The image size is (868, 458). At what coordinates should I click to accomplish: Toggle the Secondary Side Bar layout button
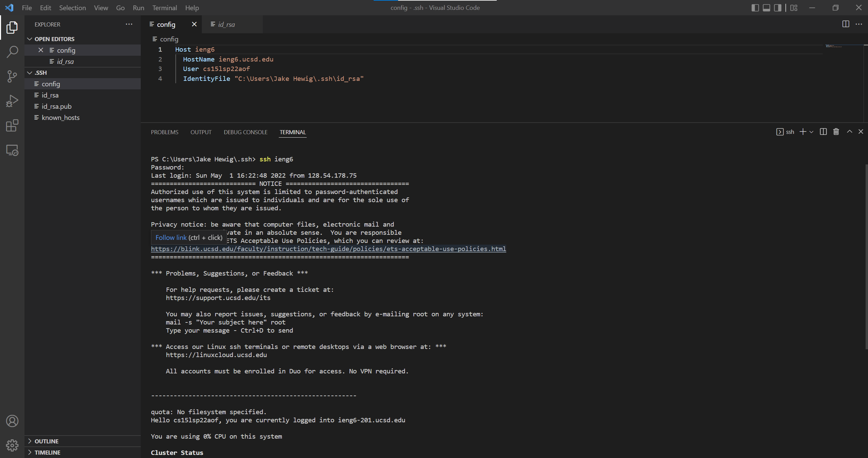tap(778, 8)
